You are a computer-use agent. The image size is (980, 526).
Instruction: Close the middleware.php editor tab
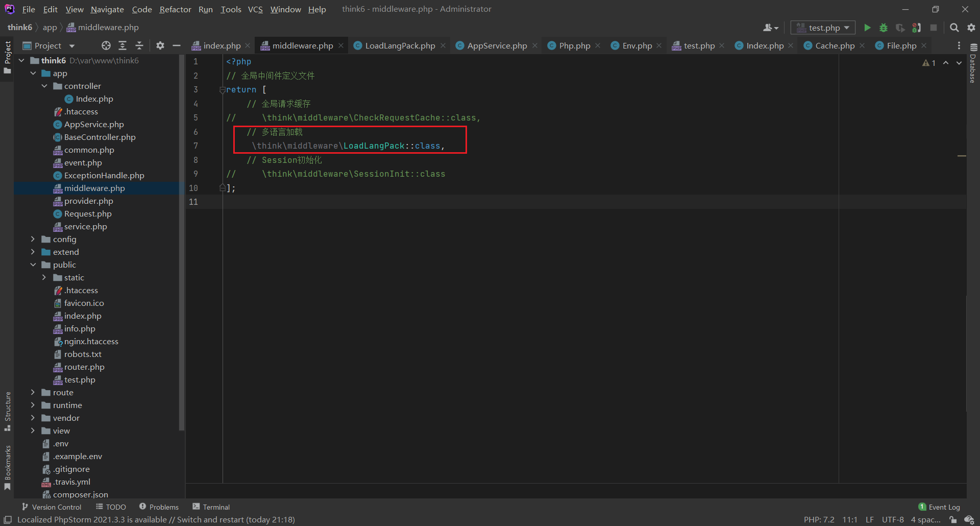click(x=341, y=45)
